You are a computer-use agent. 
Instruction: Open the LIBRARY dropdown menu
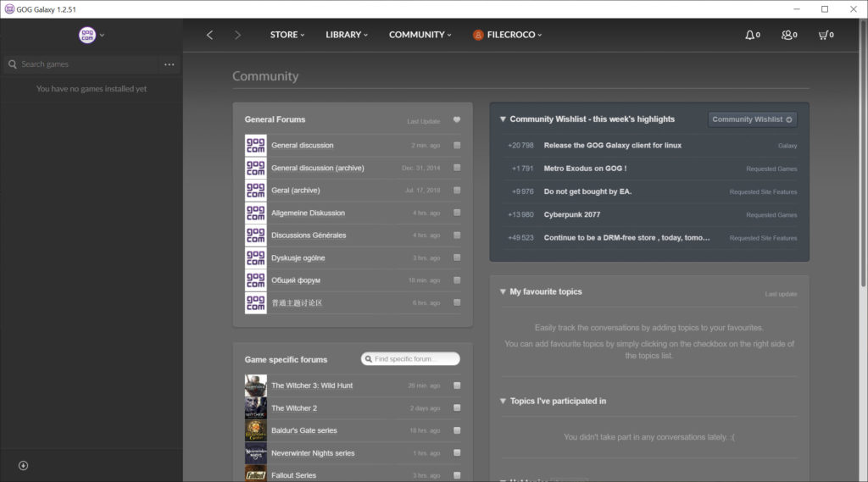(347, 35)
